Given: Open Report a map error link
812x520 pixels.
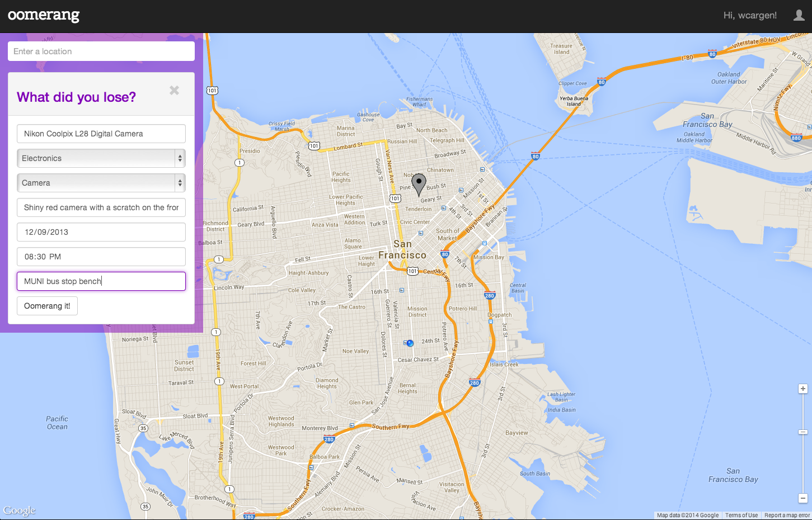Looking at the screenshot, I should pos(787,516).
